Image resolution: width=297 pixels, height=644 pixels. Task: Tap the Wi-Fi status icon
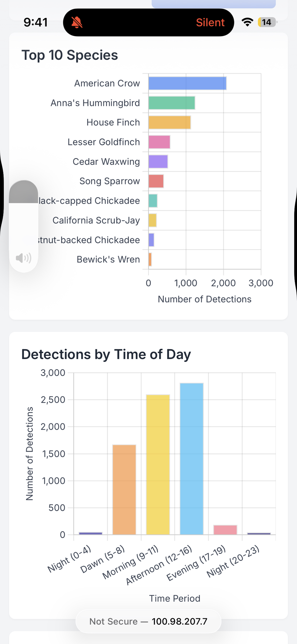[247, 22]
